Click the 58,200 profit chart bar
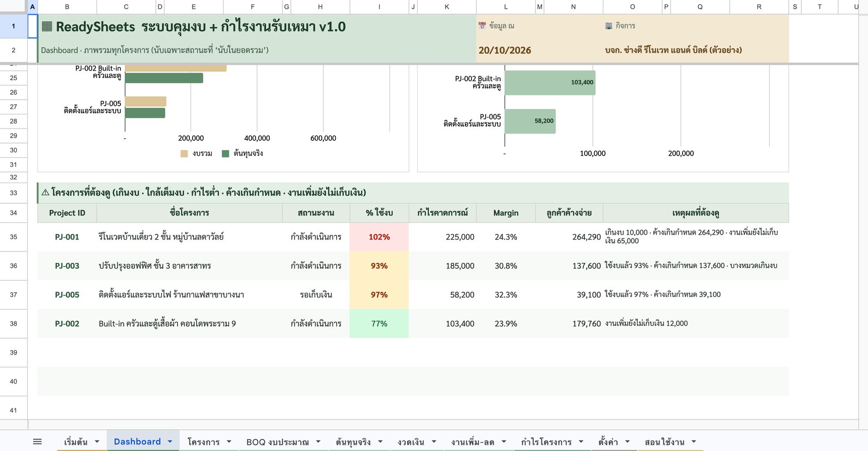Image resolution: width=868 pixels, height=451 pixels. (530, 121)
